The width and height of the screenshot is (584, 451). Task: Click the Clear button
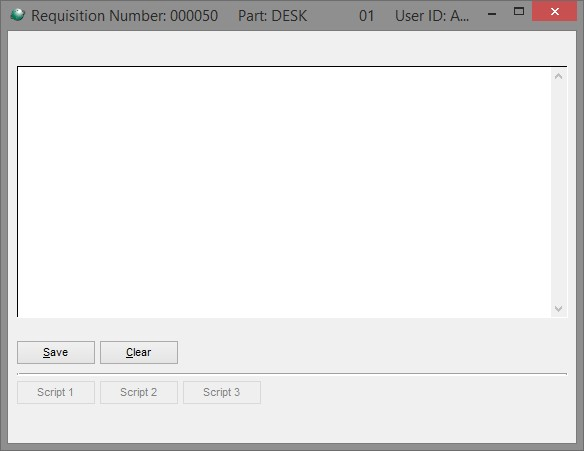pyautogui.click(x=139, y=352)
